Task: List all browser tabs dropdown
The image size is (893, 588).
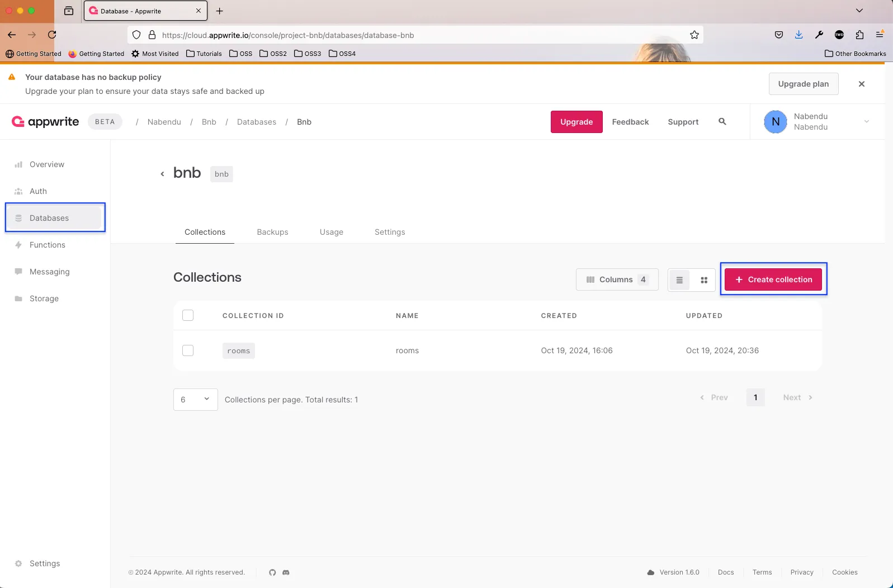Action: 859,11
